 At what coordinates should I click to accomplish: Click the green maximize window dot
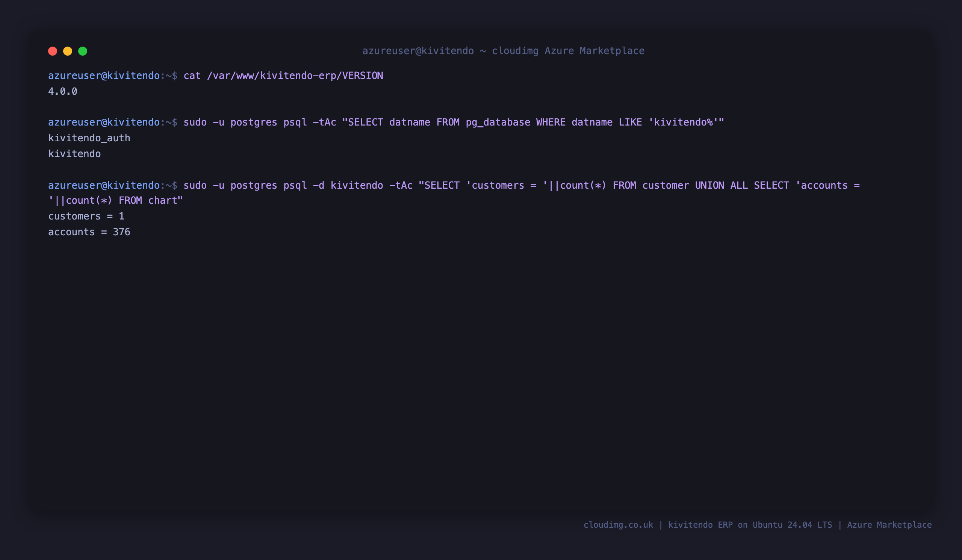click(x=83, y=51)
